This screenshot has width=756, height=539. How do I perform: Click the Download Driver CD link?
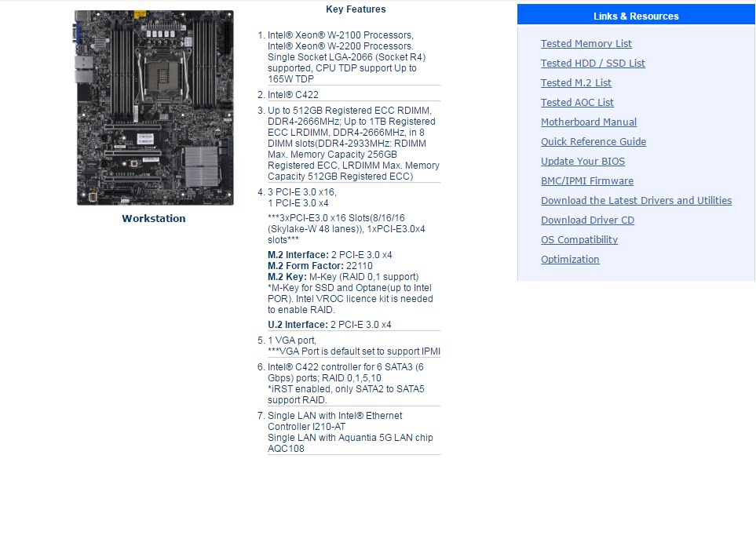click(x=587, y=220)
